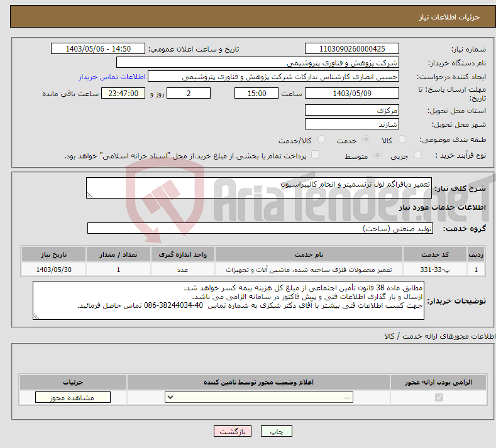Click the resize handle of description textarea
The image size is (496, 448).
(89, 195)
